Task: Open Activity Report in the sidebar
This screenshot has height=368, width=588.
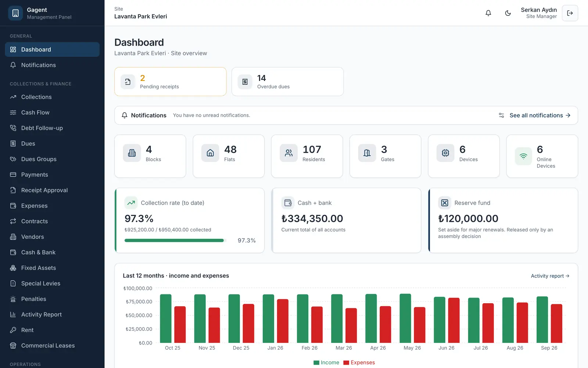Action: click(52, 315)
